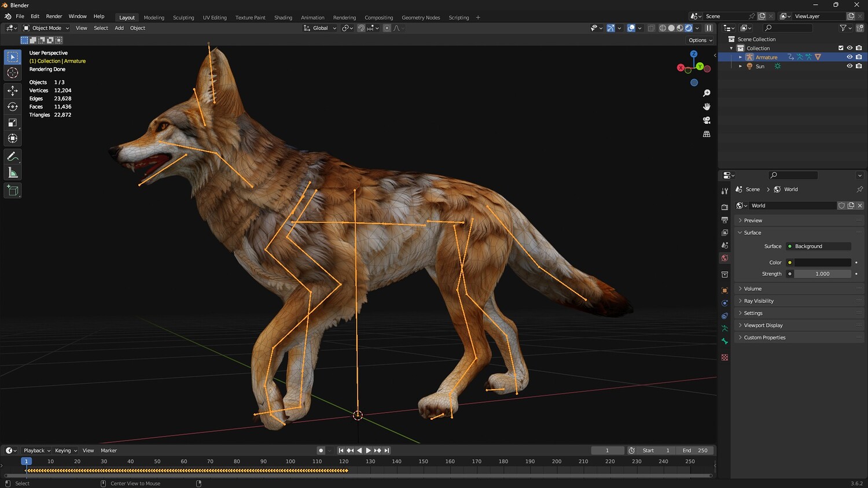Select the Rotate tool
The height and width of the screenshot is (488, 868).
tap(13, 107)
